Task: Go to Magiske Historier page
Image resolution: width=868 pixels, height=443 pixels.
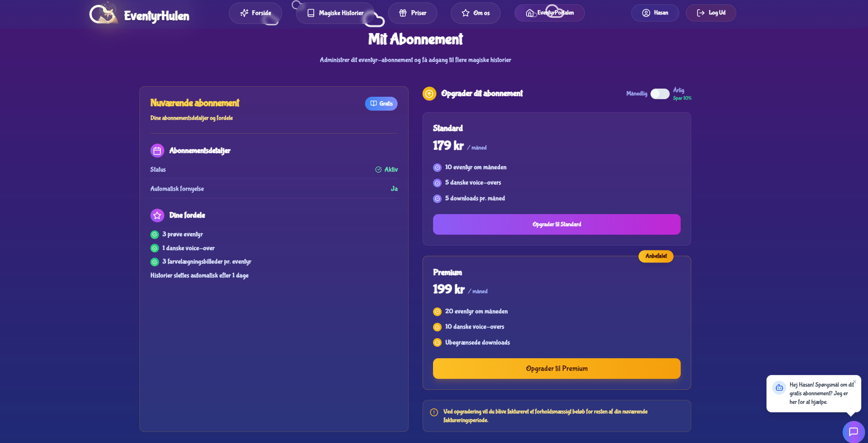Action: (x=335, y=13)
